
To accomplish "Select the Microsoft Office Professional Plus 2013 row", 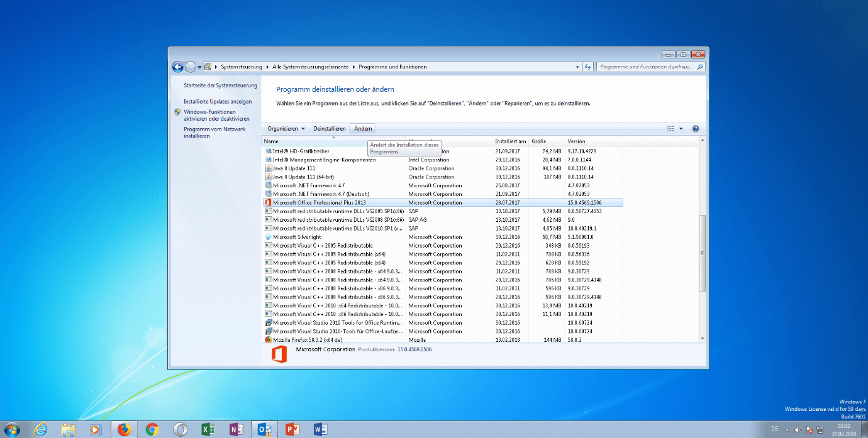I will click(x=442, y=202).
